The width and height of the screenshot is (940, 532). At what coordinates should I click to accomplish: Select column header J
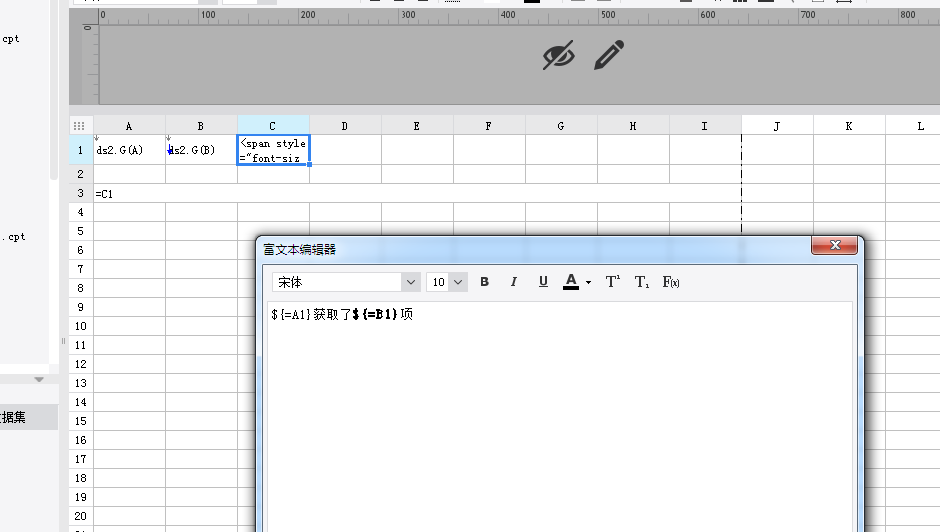[777, 126]
